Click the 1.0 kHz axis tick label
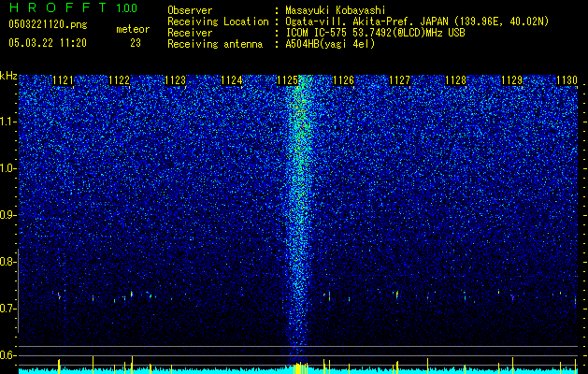This screenshot has width=588, height=374. 7,168
